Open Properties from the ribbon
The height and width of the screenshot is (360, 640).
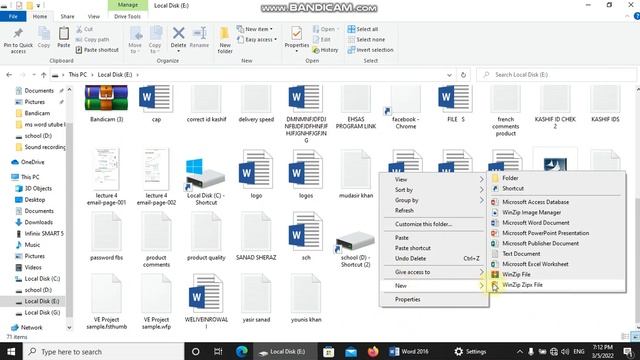pyautogui.click(x=297, y=38)
